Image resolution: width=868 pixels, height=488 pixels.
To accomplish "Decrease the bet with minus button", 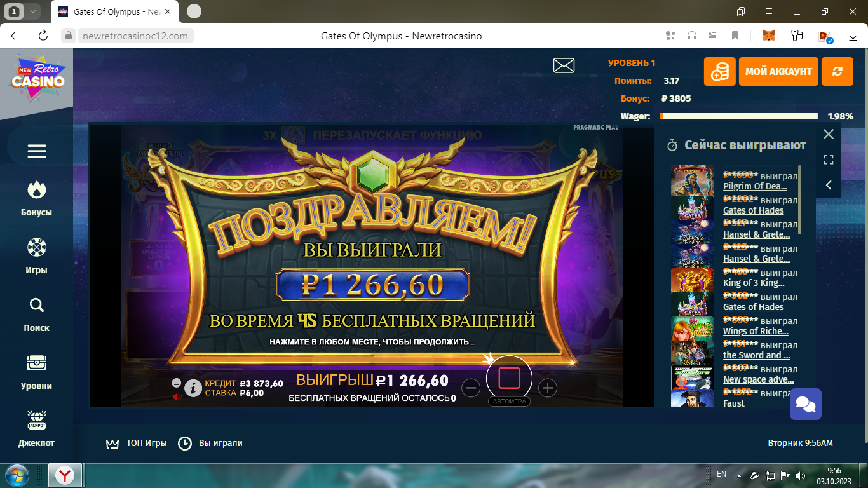I will (471, 388).
